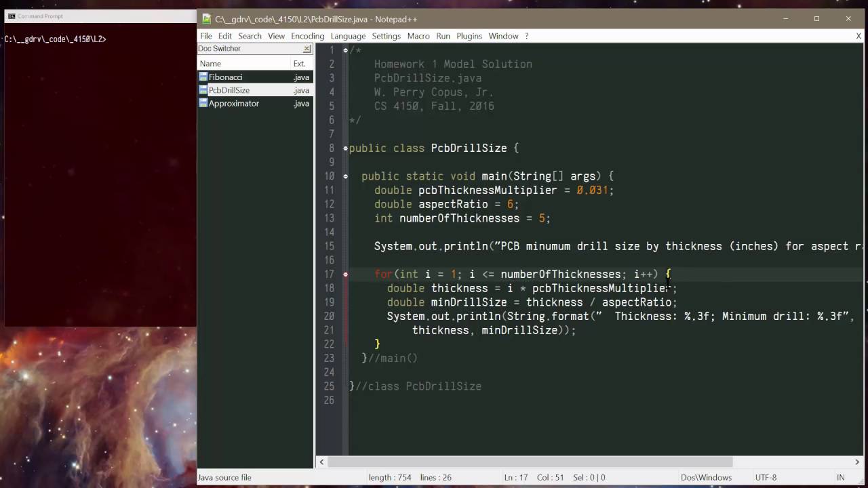The image size is (868, 488).
Task: Click the Dos\Windows line ending status entry
Action: [706, 478]
